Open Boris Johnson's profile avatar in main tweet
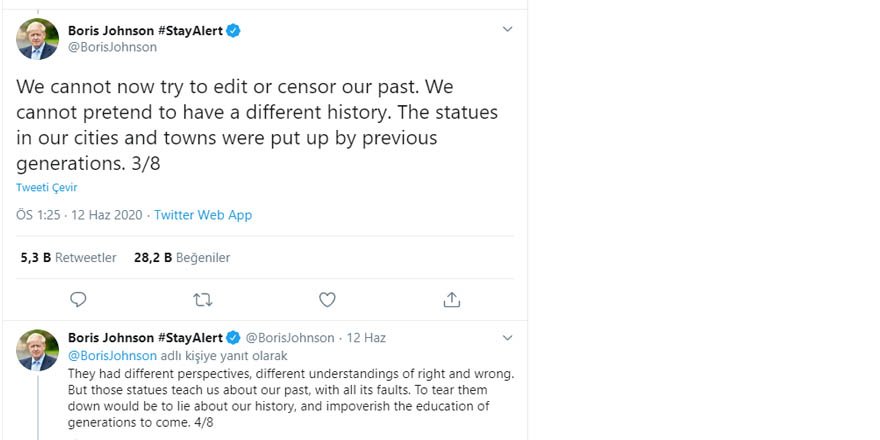Screen dimensions: 880x440 (x=38, y=39)
